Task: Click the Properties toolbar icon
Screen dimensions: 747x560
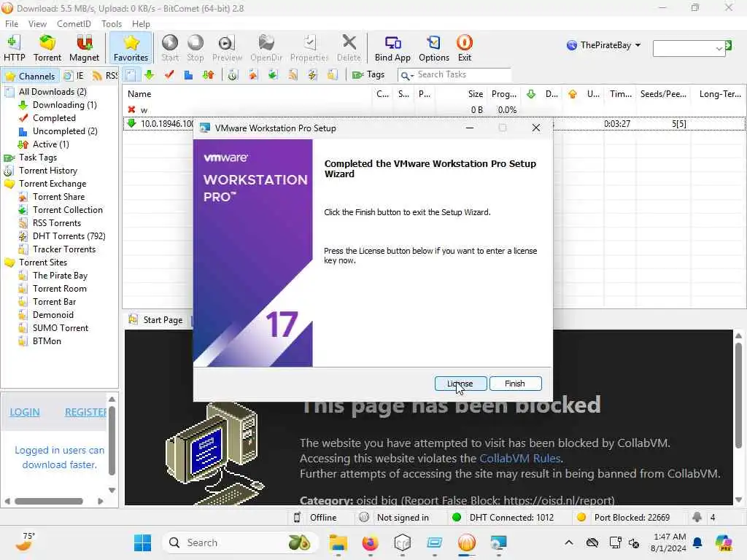Action: point(309,48)
